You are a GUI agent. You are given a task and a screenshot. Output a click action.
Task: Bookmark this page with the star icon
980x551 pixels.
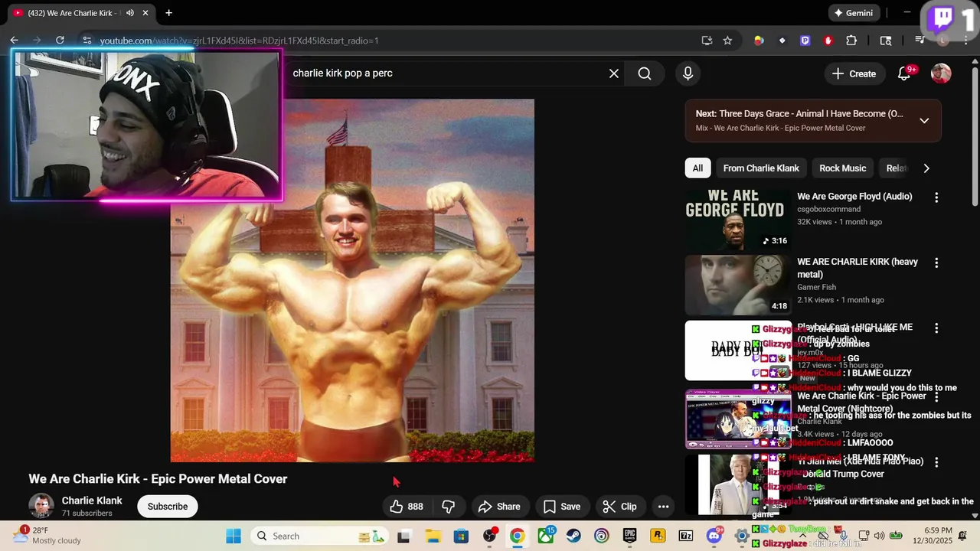tap(727, 41)
